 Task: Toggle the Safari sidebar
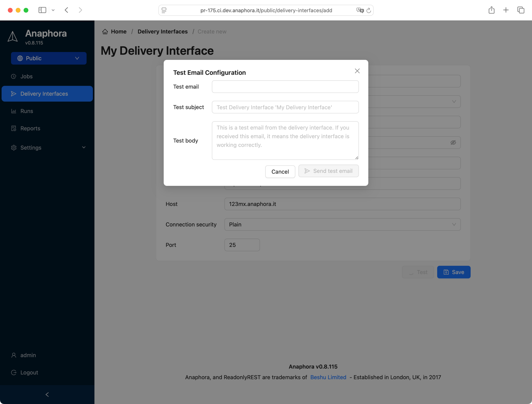(x=42, y=10)
